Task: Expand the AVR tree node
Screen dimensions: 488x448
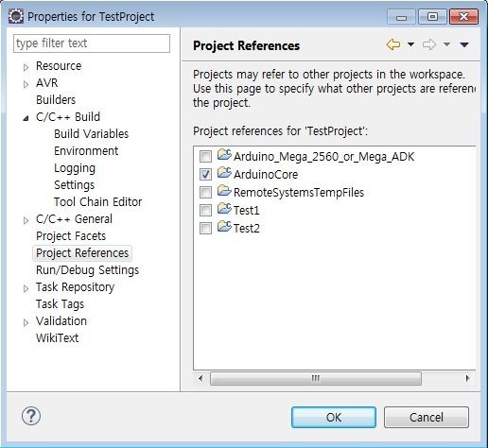Action: click(x=26, y=84)
